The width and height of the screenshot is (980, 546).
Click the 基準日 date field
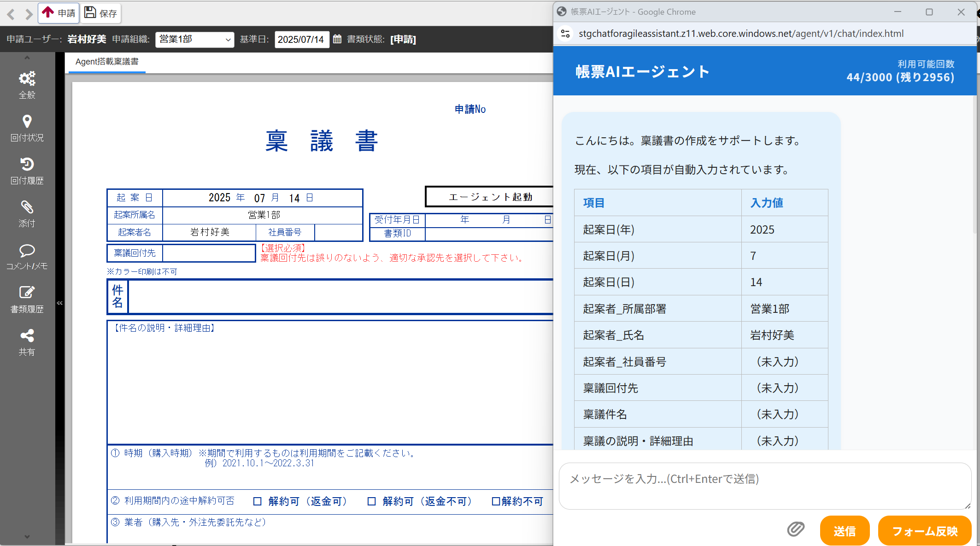point(302,39)
